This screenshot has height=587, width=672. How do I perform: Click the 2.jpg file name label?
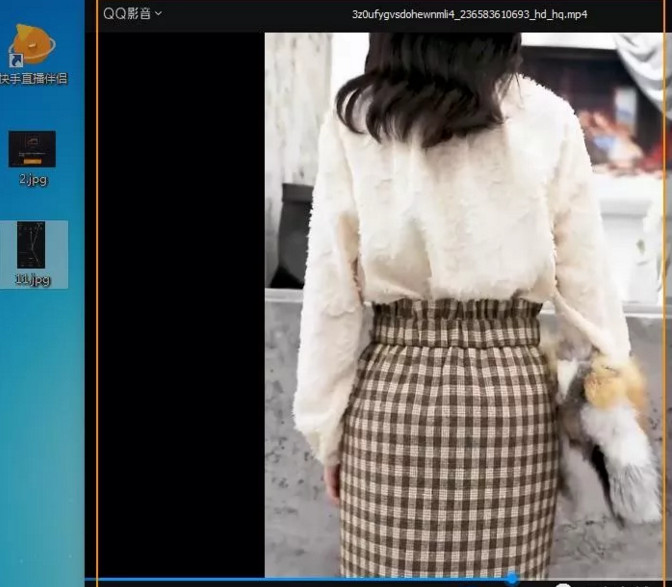33,179
